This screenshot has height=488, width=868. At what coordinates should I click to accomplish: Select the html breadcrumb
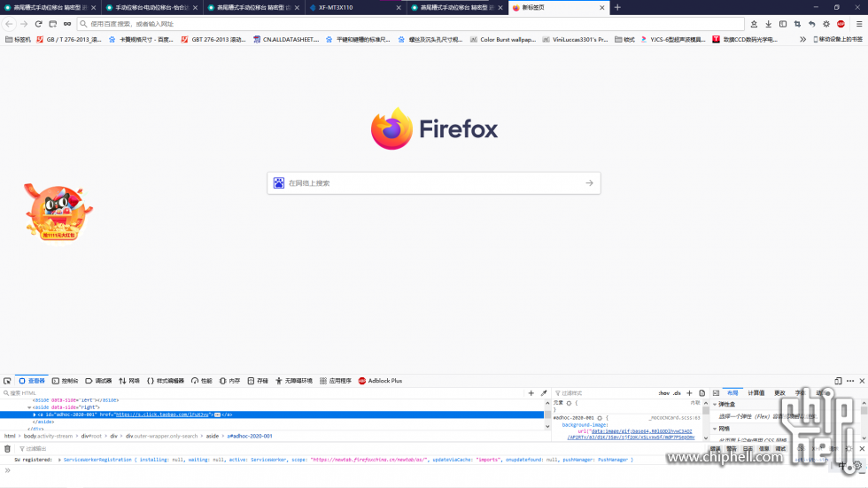click(x=10, y=436)
